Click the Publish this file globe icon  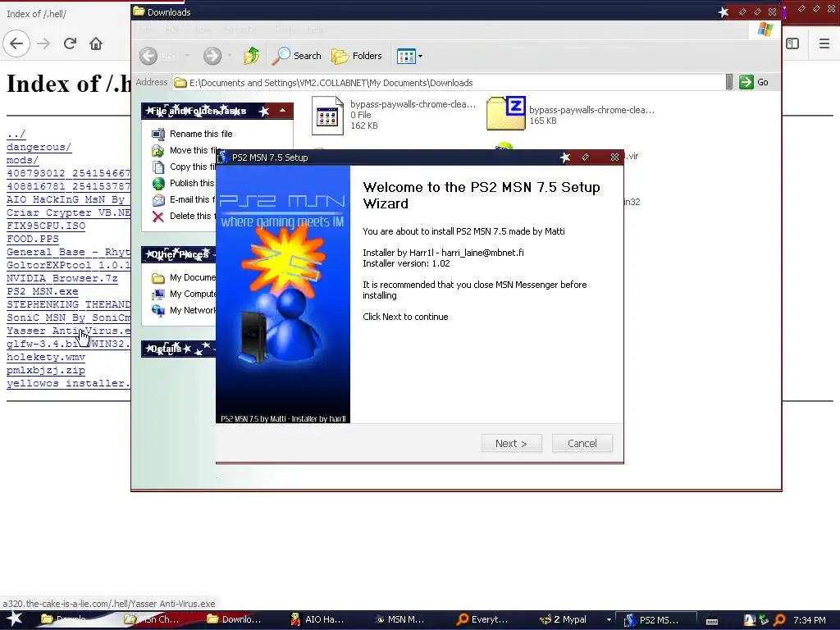tap(158, 183)
